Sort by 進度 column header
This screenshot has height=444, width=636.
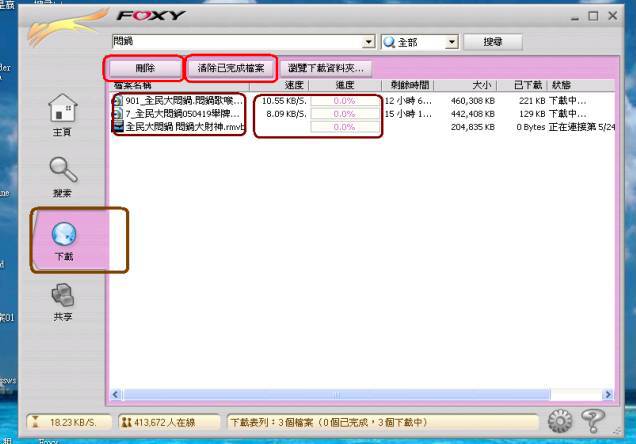[345, 85]
